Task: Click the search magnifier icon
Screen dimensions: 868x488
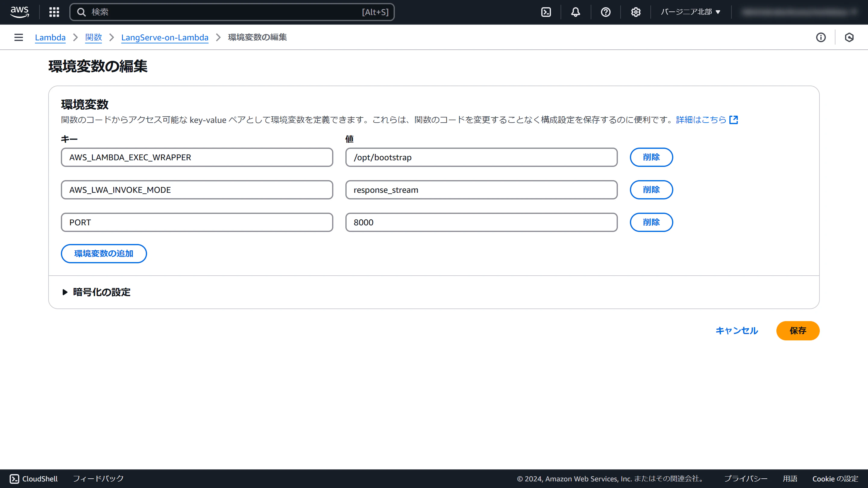Action: (x=81, y=12)
